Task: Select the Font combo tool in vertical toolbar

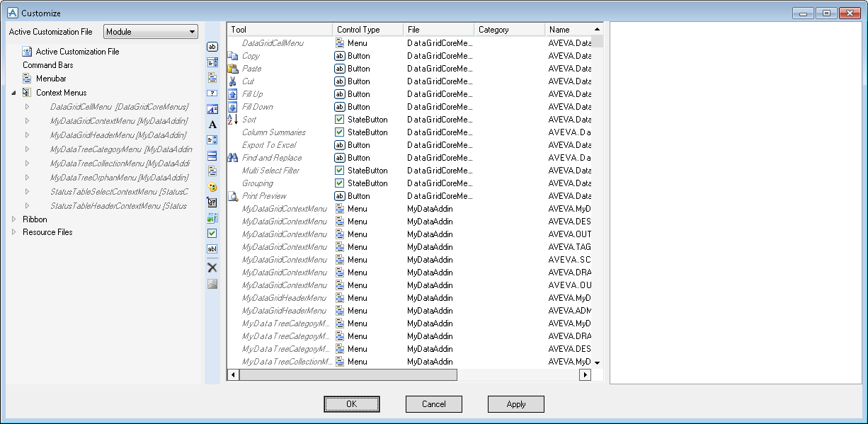Action: pyautogui.click(x=212, y=109)
